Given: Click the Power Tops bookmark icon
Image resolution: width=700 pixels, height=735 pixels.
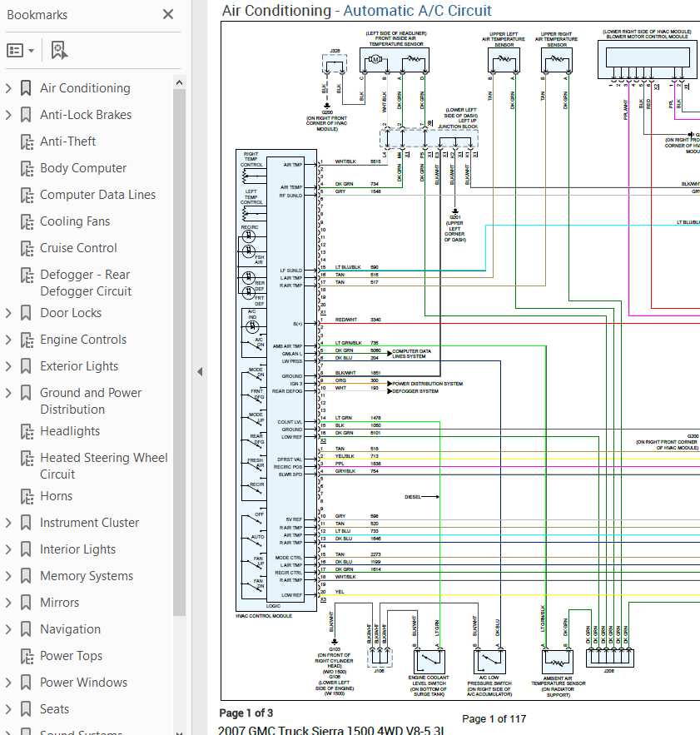Looking at the screenshot, I should point(27,656).
